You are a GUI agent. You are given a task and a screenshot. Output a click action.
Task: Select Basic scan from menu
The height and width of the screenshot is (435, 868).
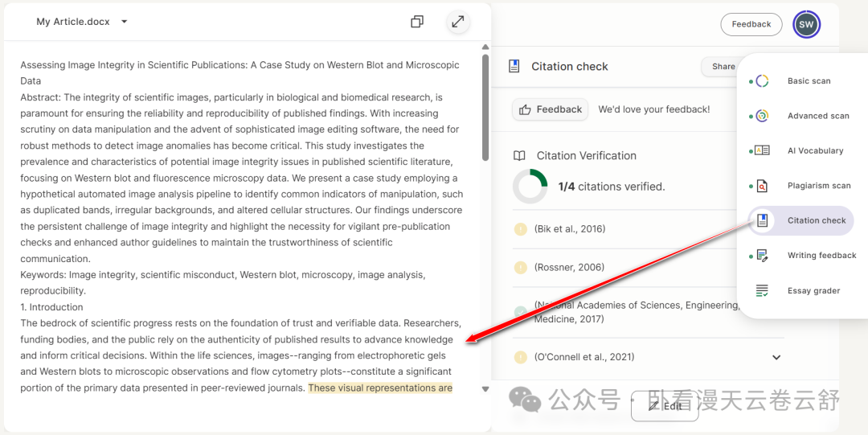click(809, 81)
